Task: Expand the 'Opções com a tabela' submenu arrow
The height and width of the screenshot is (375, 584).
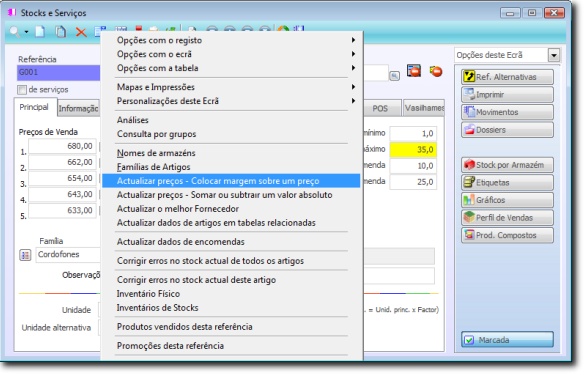Action: pyautogui.click(x=353, y=68)
